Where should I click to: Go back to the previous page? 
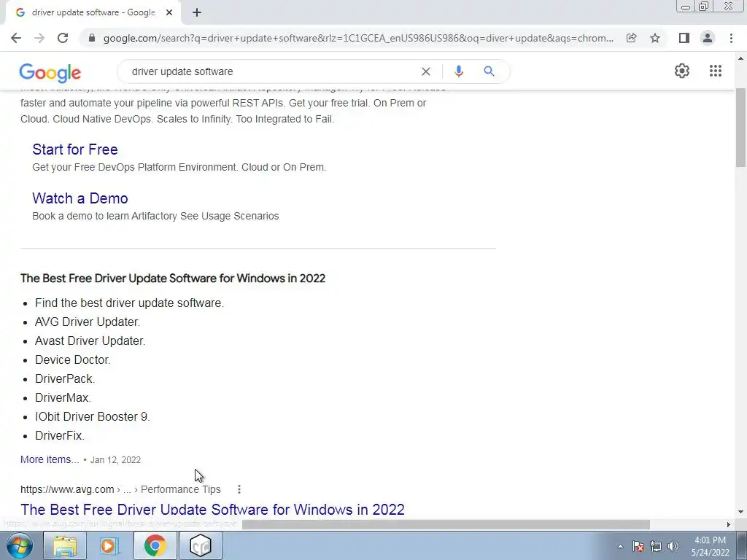click(16, 38)
